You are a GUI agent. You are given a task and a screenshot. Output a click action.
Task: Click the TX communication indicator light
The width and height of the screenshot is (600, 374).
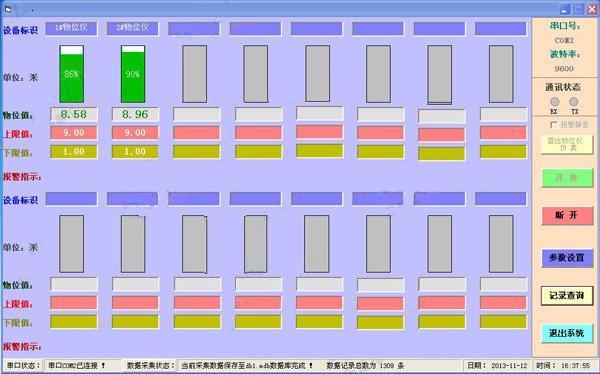(574, 102)
